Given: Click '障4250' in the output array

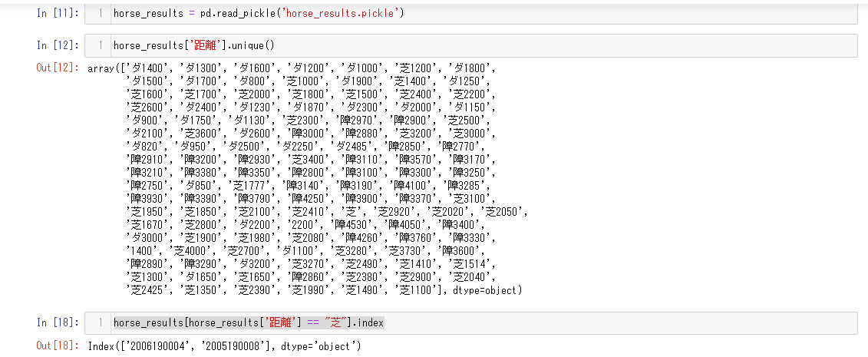Looking at the screenshot, I should pyautogui.click(x=309, y=198).
